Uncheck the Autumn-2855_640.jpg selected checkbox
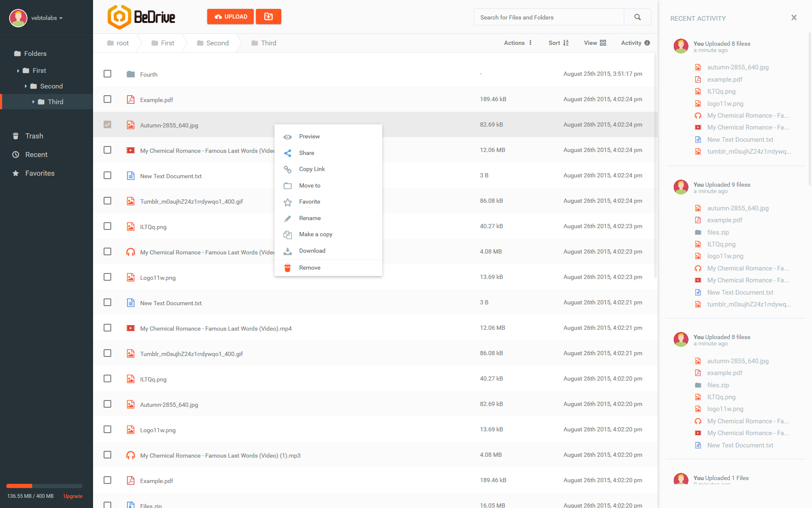Image resolution: width=812 pixels, height=508 pixels. coord(107,124)
